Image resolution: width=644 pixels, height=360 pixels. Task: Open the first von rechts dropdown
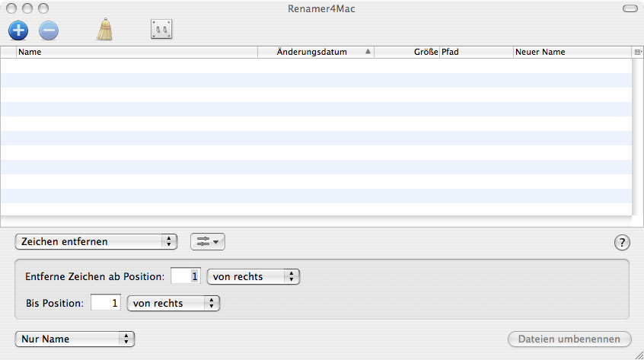(253, 277)
